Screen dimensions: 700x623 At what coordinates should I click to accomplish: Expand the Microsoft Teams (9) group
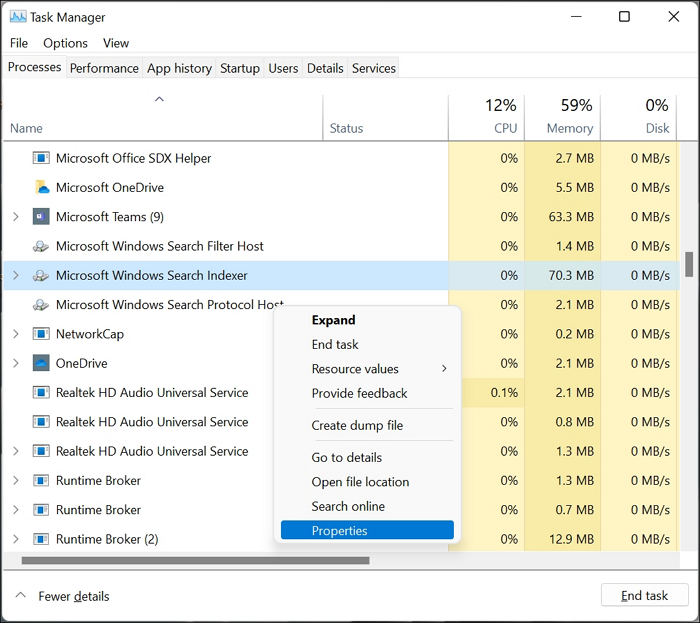tap(16, 217)
